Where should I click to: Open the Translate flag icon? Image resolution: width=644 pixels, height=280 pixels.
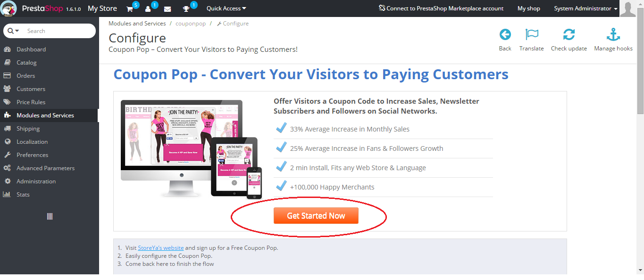[x=532, y=34]
